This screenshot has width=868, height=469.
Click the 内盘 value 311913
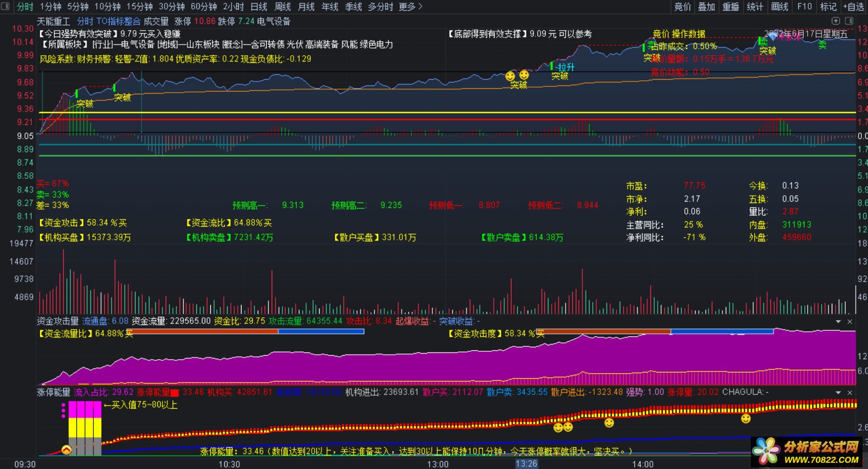click(x=797, y=224)
